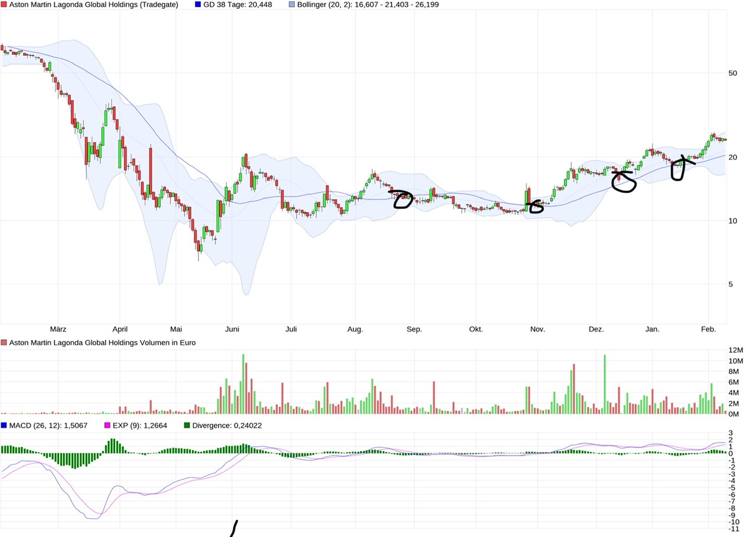
Task: Select the 'Okt.' month label
Action: pyautogui.click(x=475, y=329)
